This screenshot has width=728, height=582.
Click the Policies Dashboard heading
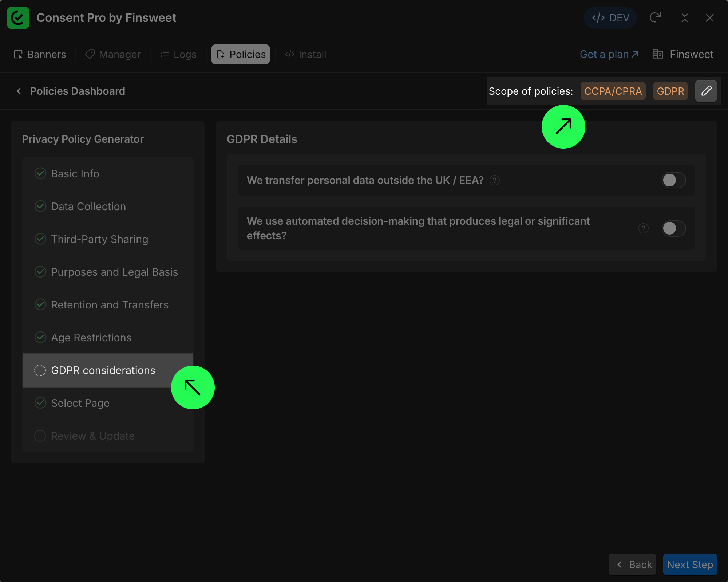[x=78, y=91]
